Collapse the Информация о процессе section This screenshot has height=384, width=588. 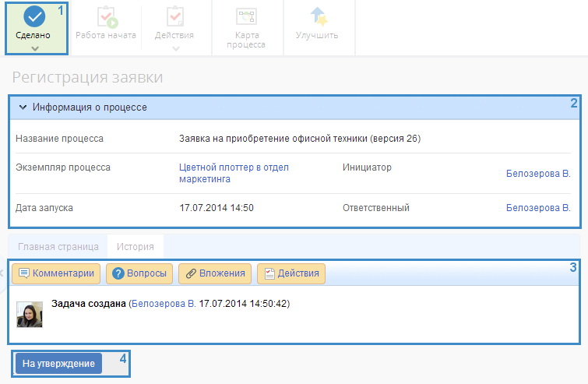click(x=23, y=107)
